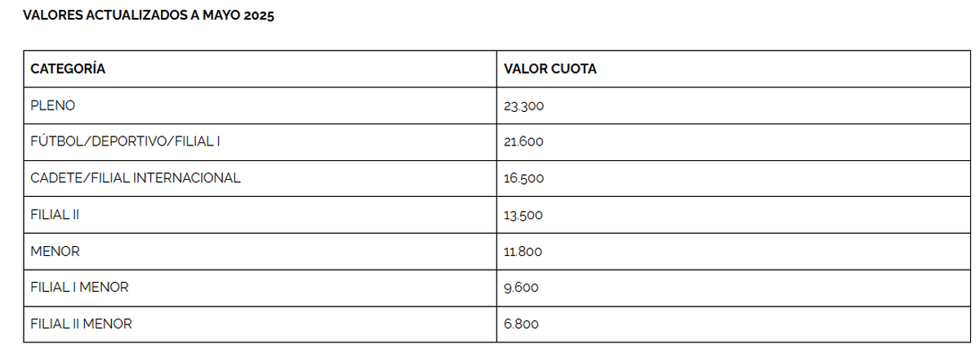Click the 13.500 fee value
980x349 pixels.
click(524, 216)
